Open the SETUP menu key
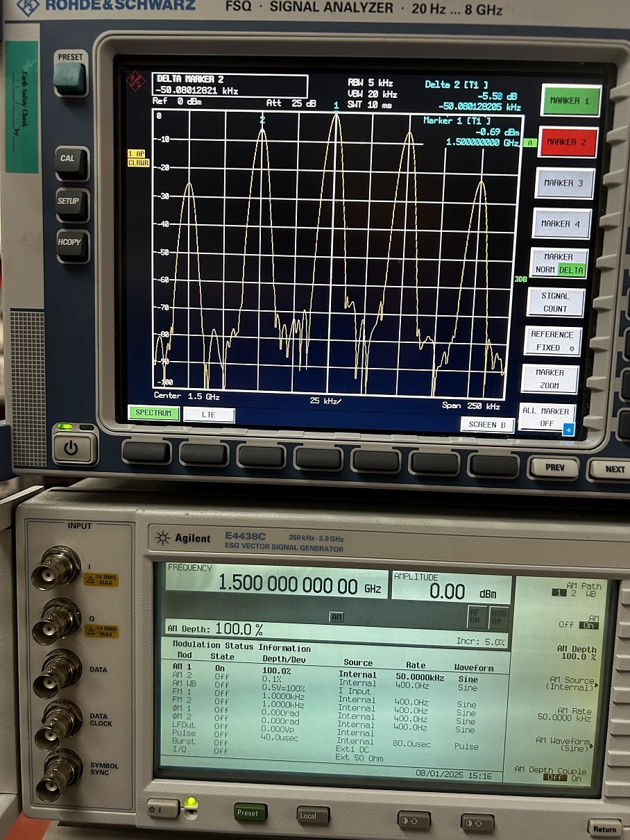630x840 pixels. coord(71,204)
